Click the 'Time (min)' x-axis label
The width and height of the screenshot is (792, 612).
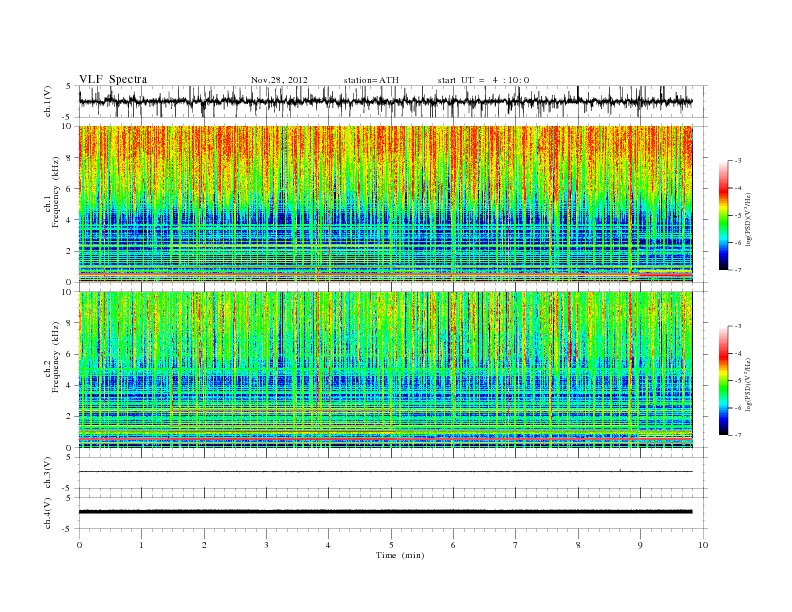click(x=400, y=555)
